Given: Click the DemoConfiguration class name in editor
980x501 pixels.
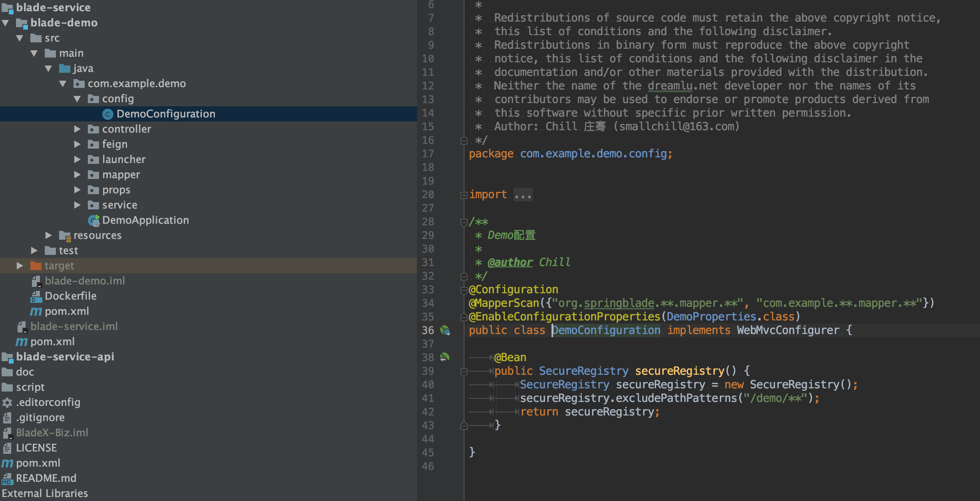Looking at the screenshot, I should (606, 330).
